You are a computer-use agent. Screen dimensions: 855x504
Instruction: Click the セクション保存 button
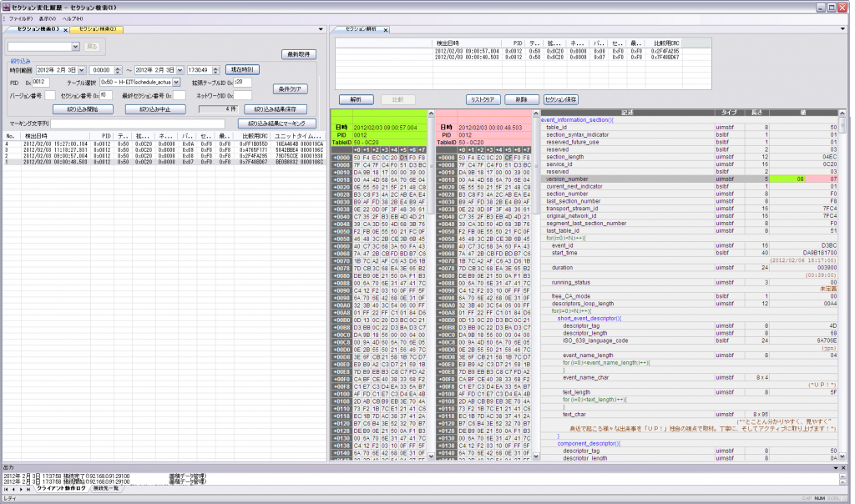pyautogui.click(x=560, y=99)
